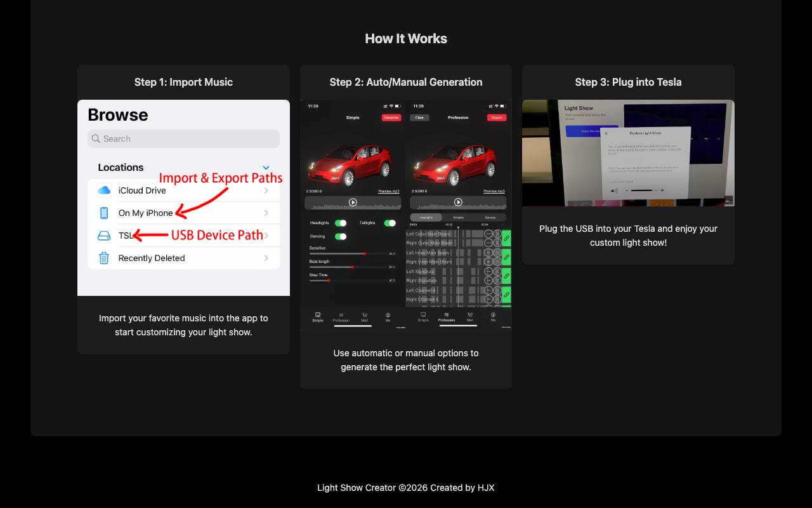Click the green link icon for Channel 4 rows
The width and height of the screenshot is (812, 508).
506,295
